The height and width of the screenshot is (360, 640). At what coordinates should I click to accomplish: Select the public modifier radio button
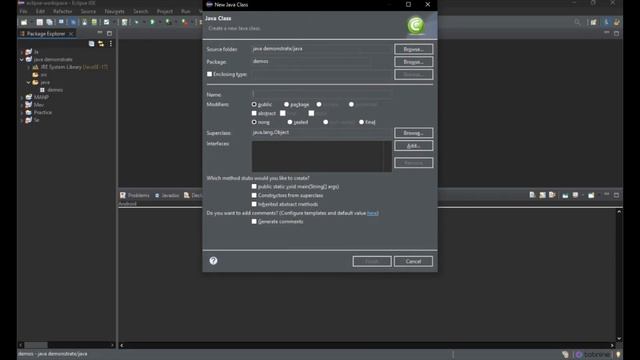[254, 104]
